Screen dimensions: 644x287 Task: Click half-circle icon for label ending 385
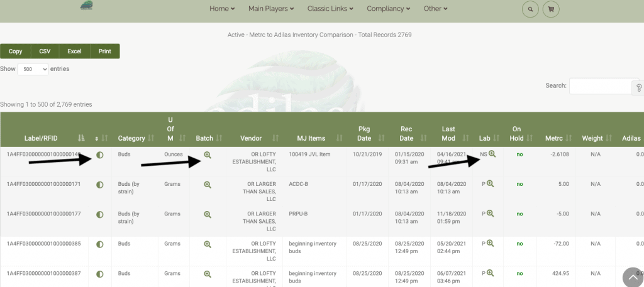100,244
